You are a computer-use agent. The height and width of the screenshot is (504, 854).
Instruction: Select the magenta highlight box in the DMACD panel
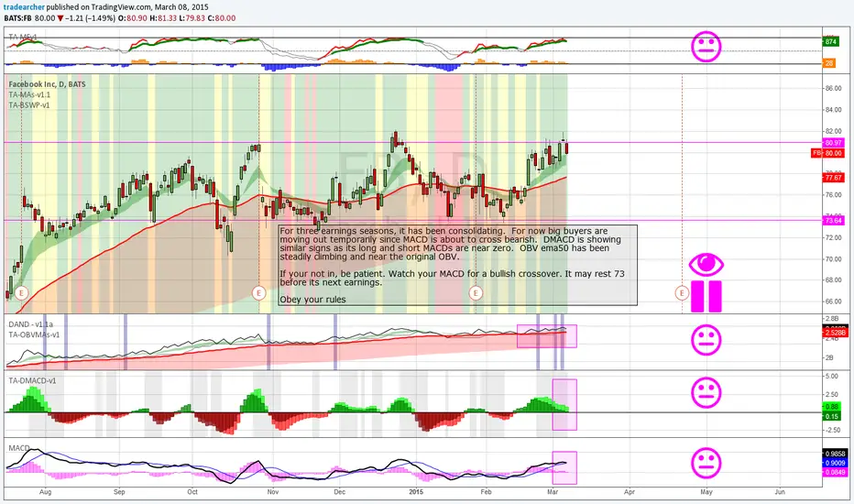click(x=564, y=405)
